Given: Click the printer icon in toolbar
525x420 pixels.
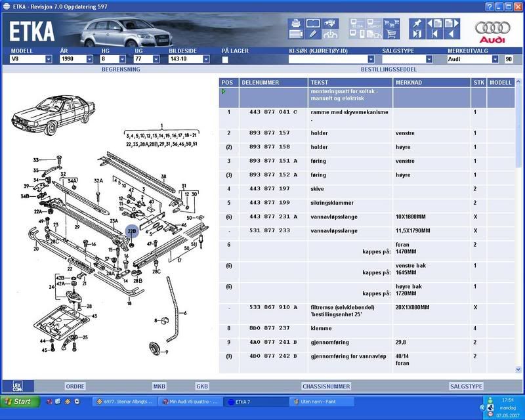Looking at the screenshot, I should 295,24.
